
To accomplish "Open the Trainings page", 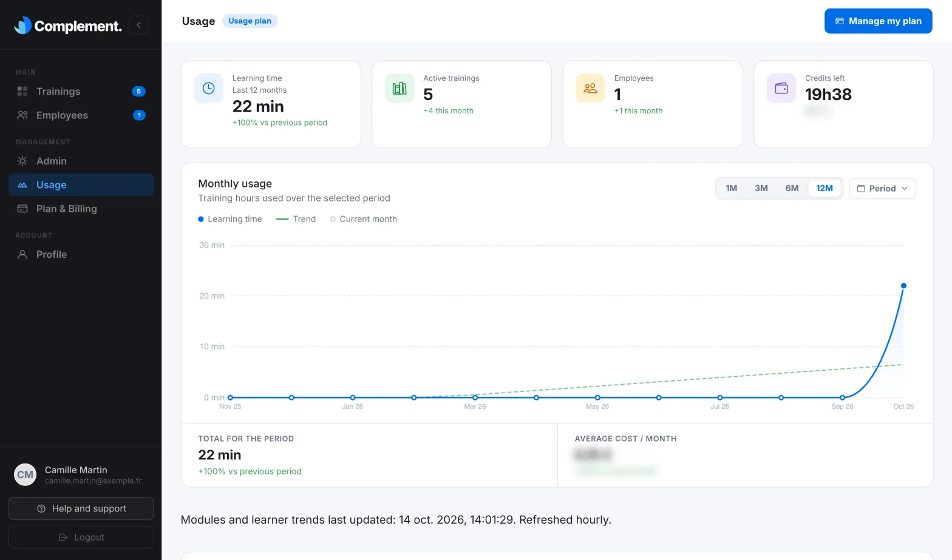I will click(81, 92).
